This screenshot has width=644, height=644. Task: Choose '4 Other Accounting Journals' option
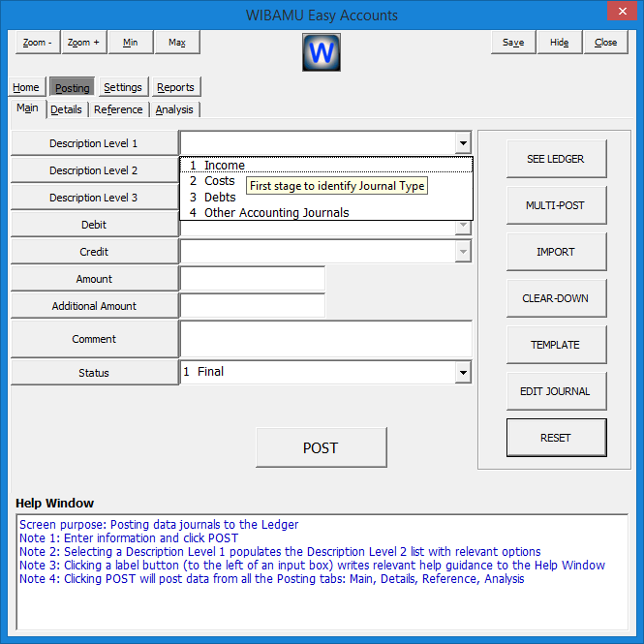[x=326, y=212]
